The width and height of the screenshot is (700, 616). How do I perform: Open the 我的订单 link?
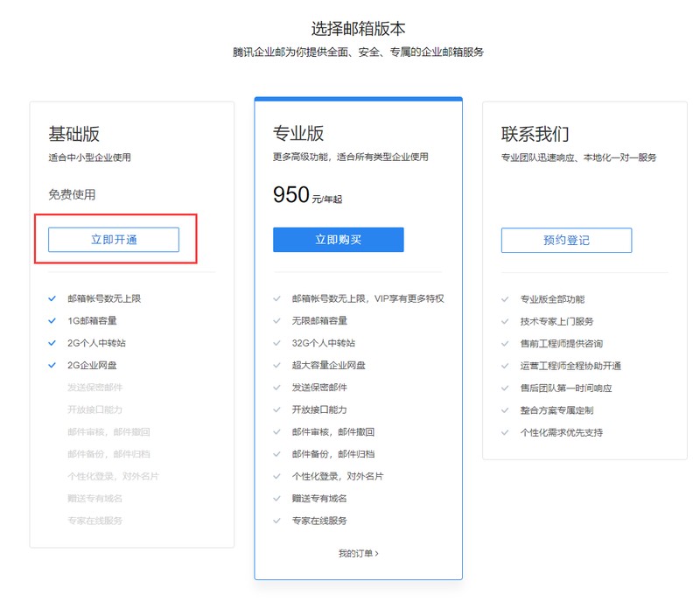tap(358, 554)
